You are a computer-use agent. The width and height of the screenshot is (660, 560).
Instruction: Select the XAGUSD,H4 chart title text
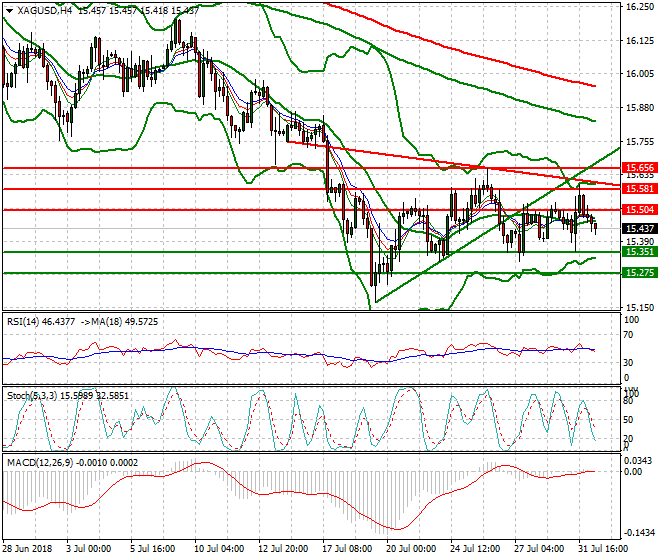pos(45,11)
